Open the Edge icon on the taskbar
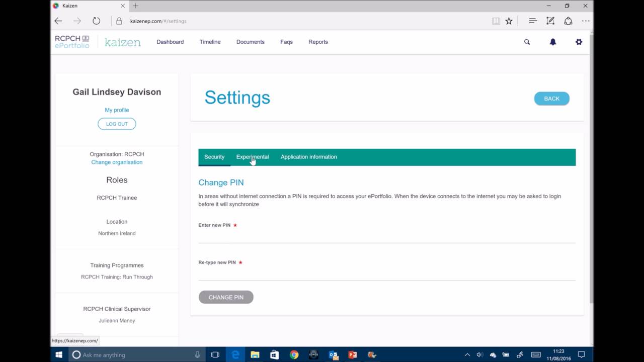The height and width of the screenshot is (362, 644). click(x=235, y=354)
